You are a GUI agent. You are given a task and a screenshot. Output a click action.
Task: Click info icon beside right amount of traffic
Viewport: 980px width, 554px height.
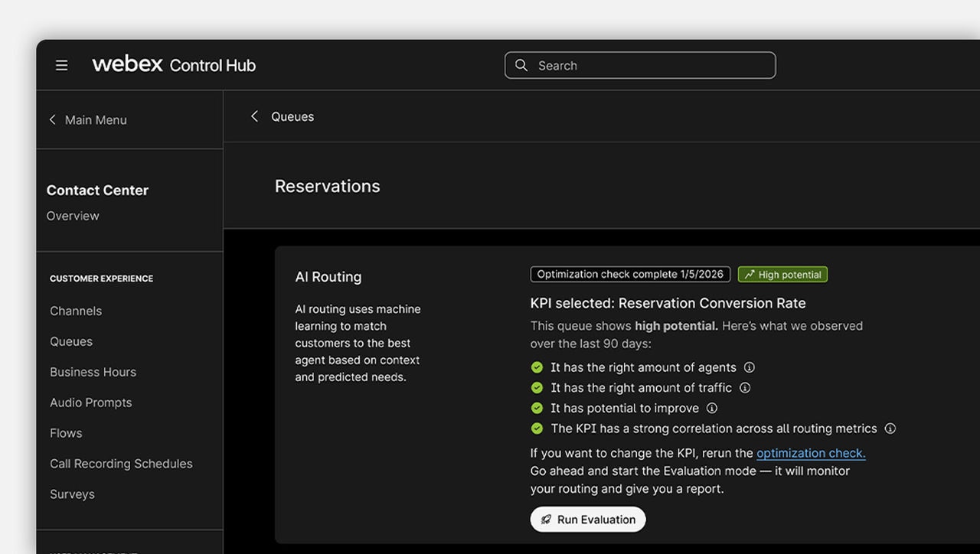(x=745, y=388)
